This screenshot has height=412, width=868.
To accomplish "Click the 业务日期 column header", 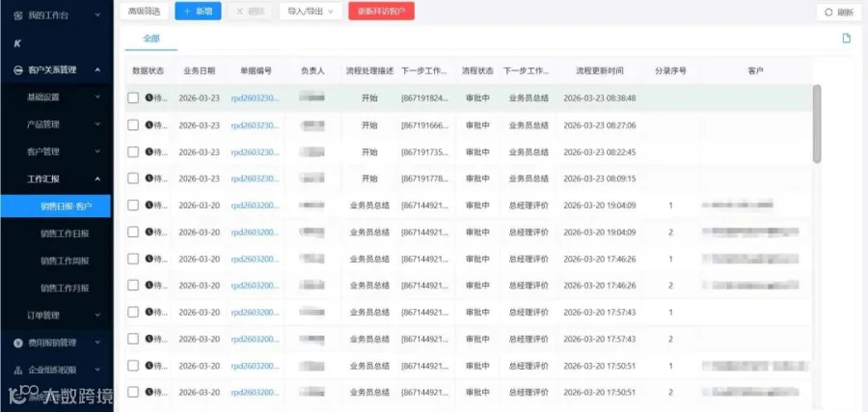I will 200,70.
